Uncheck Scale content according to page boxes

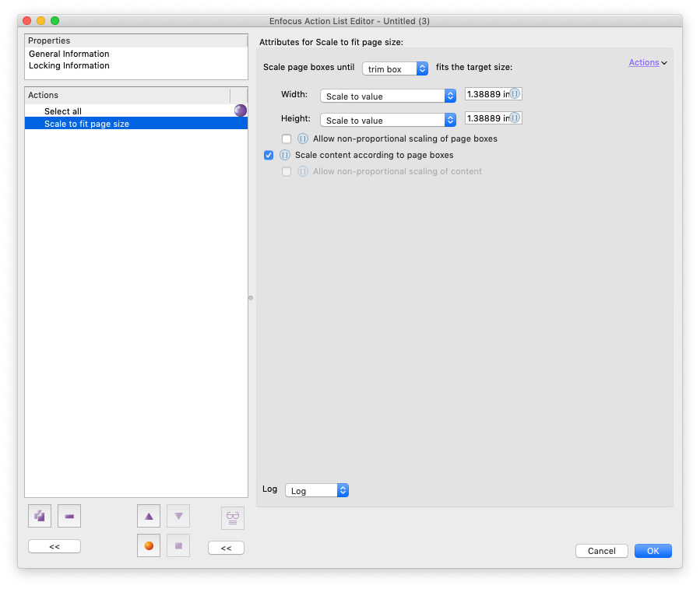point(269,155)
